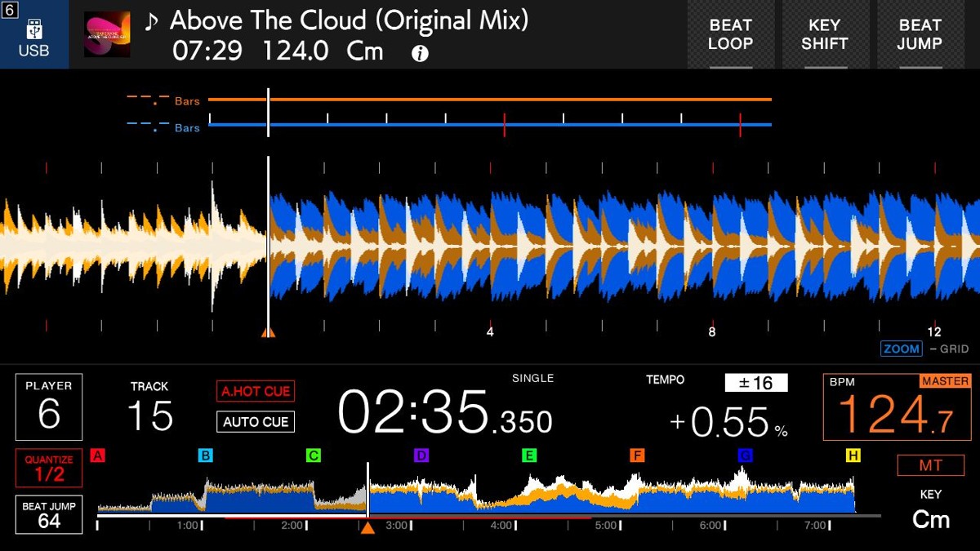Toggle the A.HOT CUE setting
Image resolution: width=980 pixels, height=551 pixels.
tap(256, 391)
